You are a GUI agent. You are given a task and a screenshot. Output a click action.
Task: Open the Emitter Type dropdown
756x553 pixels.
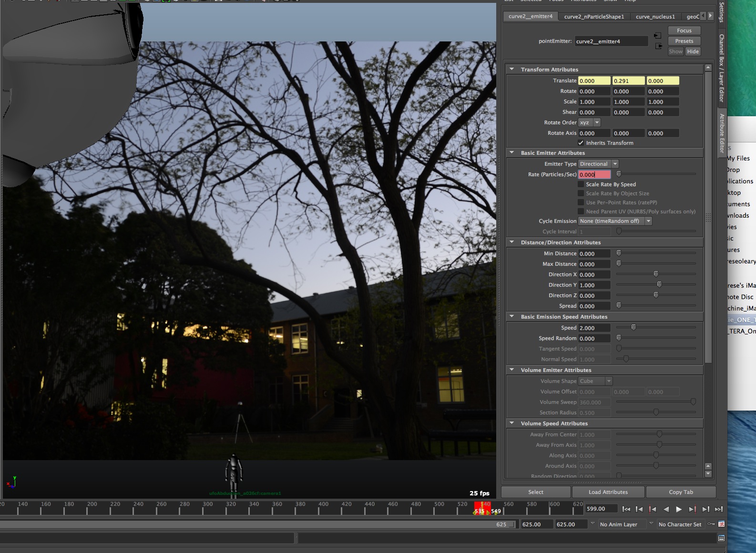pyautogui.click(x=598, y=164)
